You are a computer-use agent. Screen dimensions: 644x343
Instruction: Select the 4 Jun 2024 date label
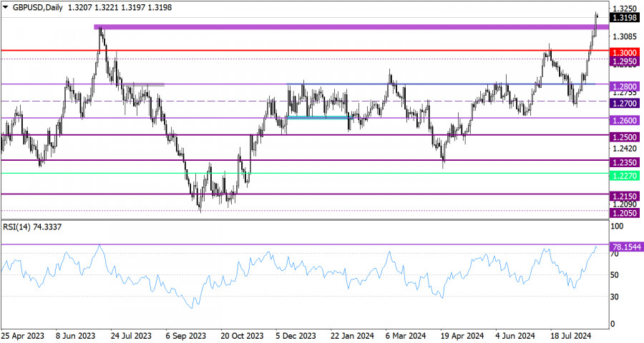point(515,336)
